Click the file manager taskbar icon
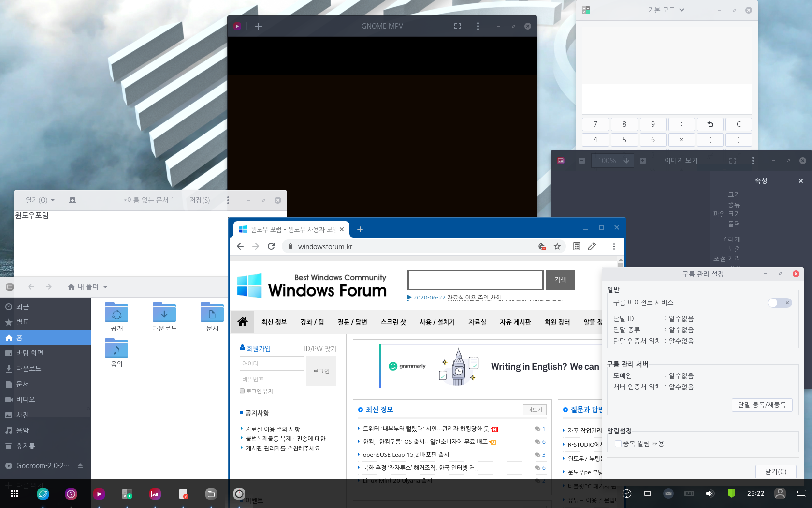 coord(211,493)
